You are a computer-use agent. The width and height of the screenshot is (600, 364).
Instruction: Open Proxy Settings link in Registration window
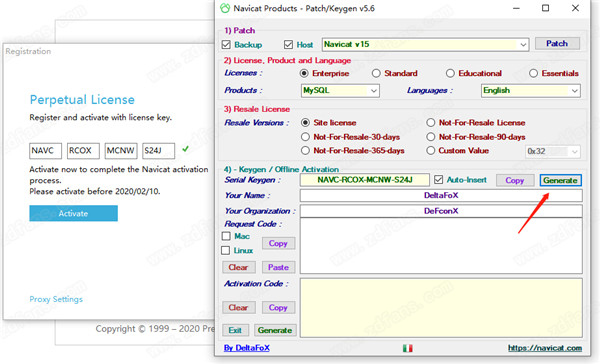click(56, 299)
